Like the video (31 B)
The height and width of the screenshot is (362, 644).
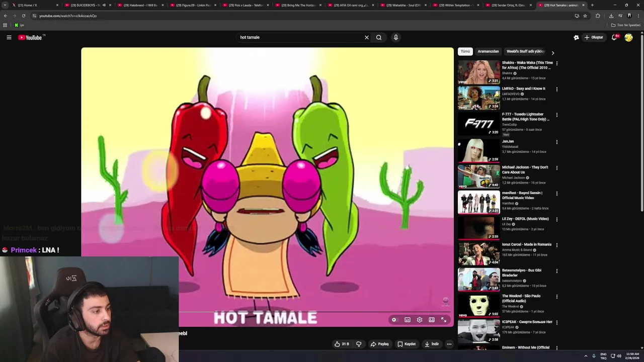coord(342,344)
